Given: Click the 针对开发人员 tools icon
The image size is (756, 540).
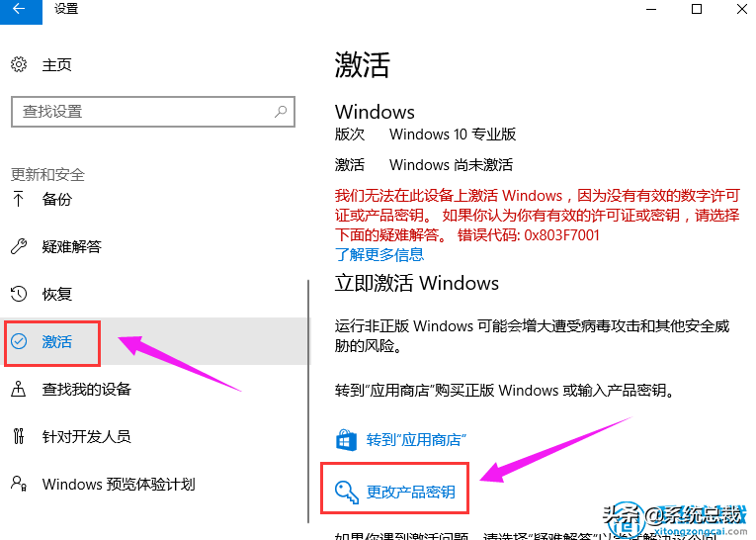Looking at the screenshot, I should [x=19, y=436].
